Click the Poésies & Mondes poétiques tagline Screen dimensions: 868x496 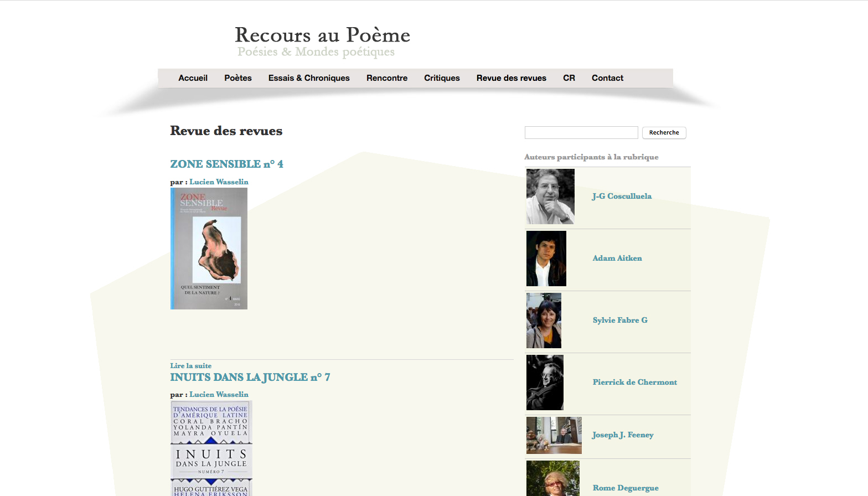click(316, 52)
